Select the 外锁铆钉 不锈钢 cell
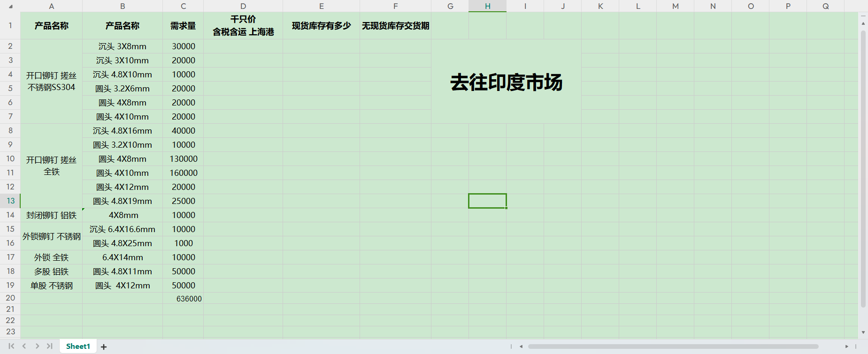Screen dimensions: 868x354 (52, 236)
